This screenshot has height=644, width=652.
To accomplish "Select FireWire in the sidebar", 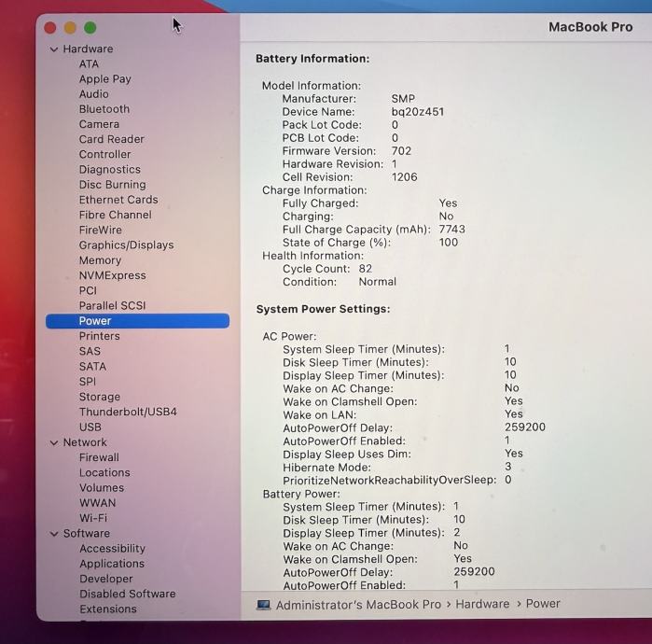I will coord(101,230).
